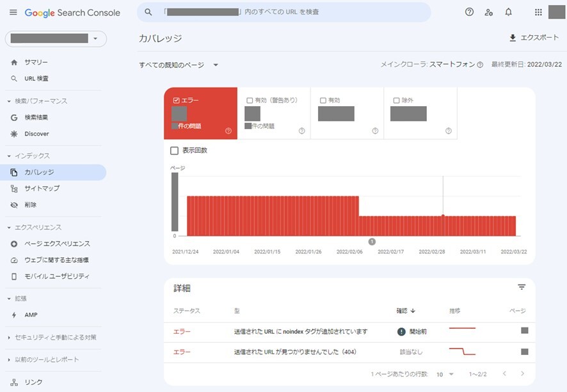Enable the 有効（警告あり） checkbox

[x=250, y=100]
